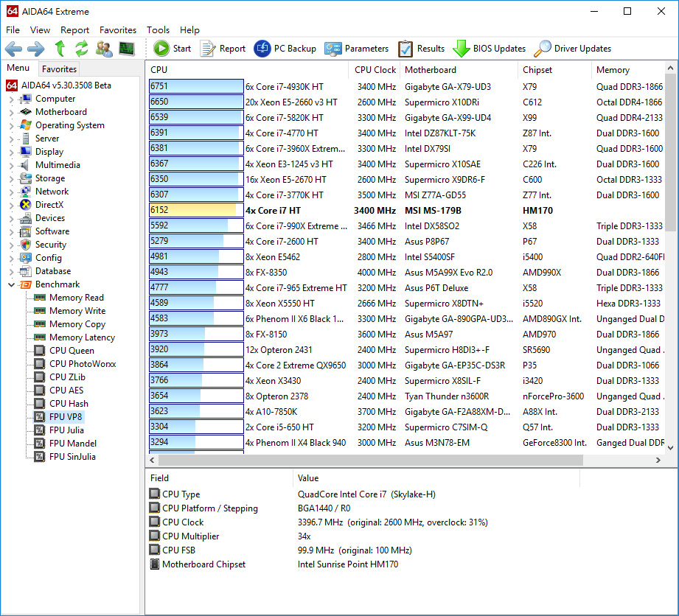Screen dimensions: 679x616
Task: Select the Display monitor icon
Action: [x=26, y=152]
